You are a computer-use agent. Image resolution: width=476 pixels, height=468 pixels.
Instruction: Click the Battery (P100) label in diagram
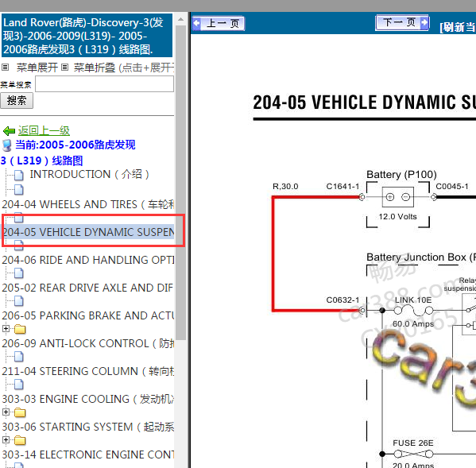401,175
